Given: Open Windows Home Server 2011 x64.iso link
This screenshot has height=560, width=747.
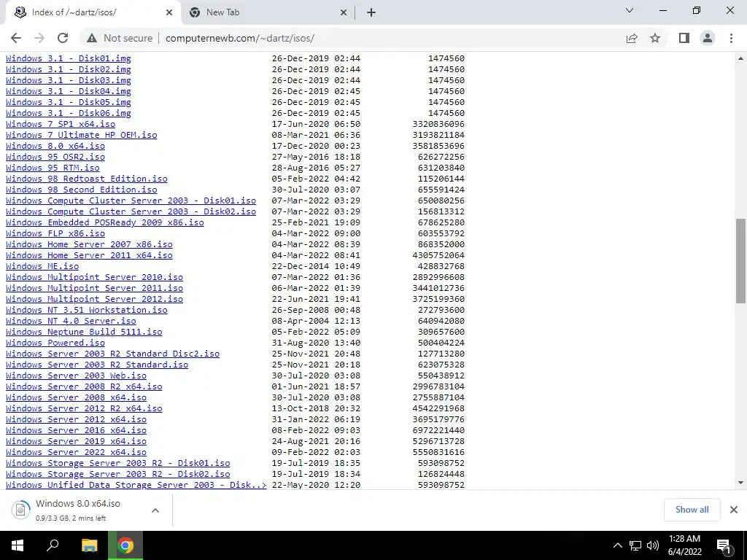Looking at the screenshot, I should tap(89, 256).
